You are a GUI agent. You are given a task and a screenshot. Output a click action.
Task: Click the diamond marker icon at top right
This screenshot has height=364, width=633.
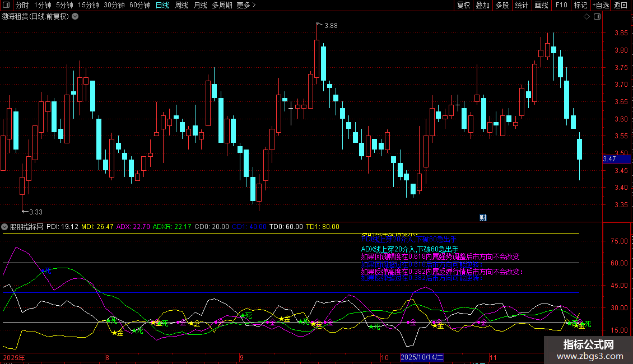(586, 17)
